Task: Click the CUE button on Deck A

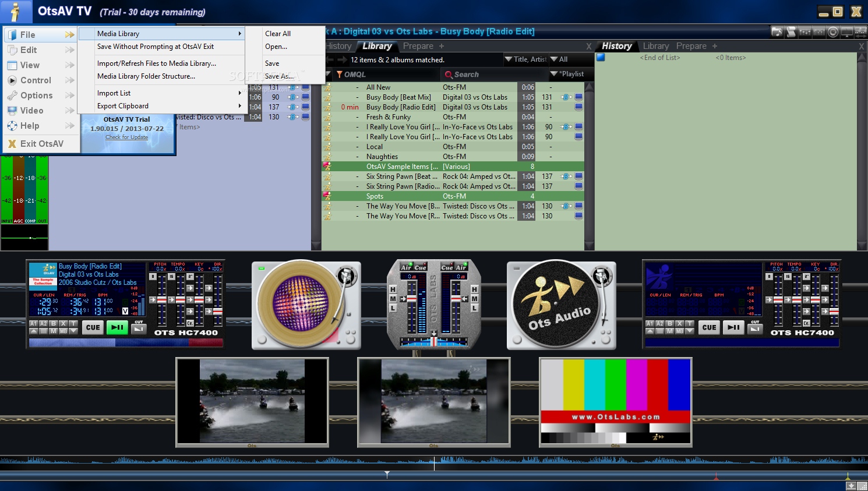Action: [x=93, y=327]
